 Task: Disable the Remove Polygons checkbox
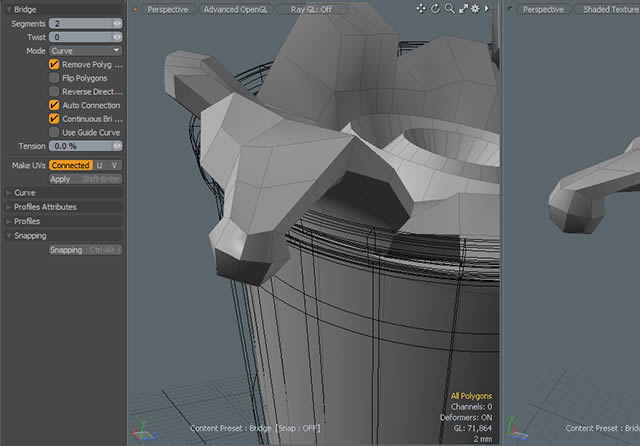(54, 64)
